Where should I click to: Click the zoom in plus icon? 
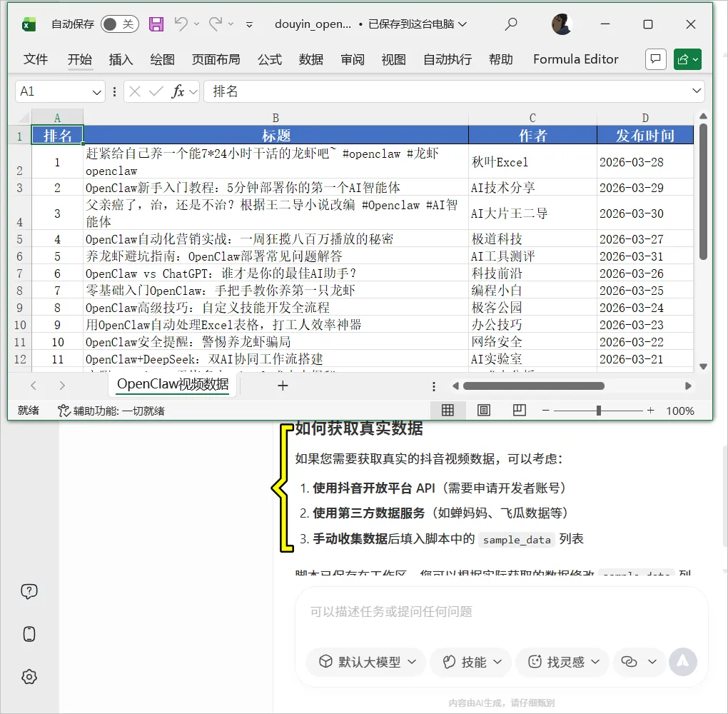click(x=650, y=410)
